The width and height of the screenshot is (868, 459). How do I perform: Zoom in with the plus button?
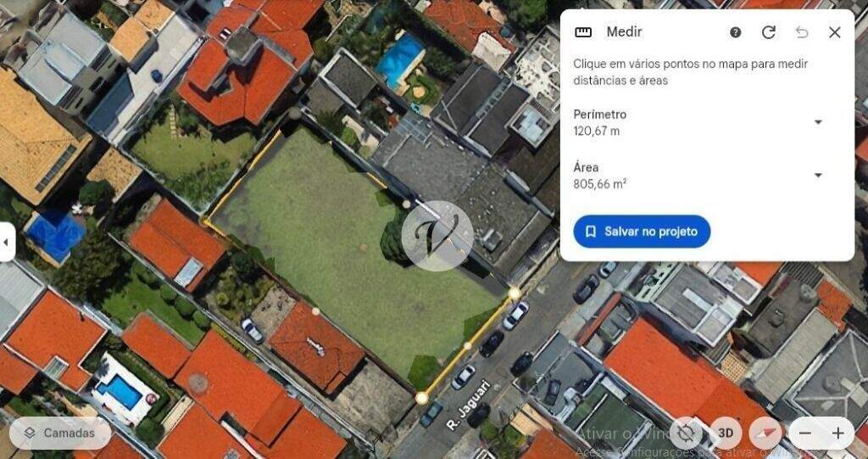837,433
